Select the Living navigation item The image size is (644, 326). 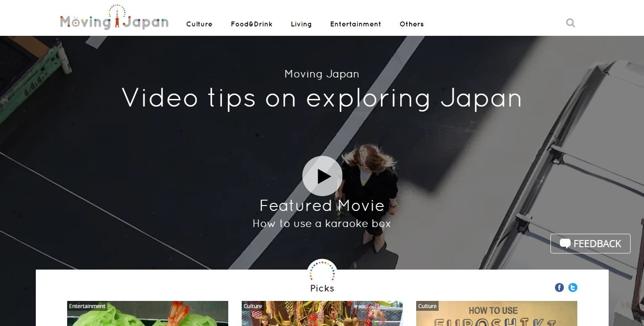[x=301, y=24]
